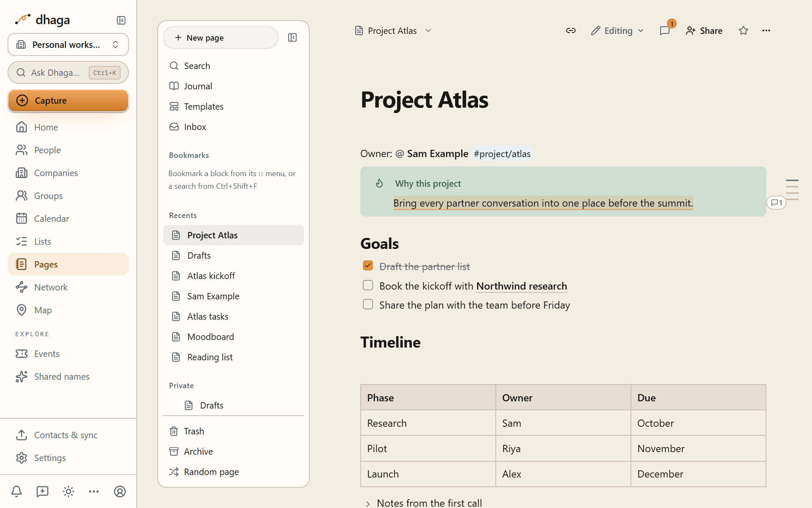Image resolution: width=812 pixels, height=508 pixels.
Task: Open Pages section
Action: point(68,264)
